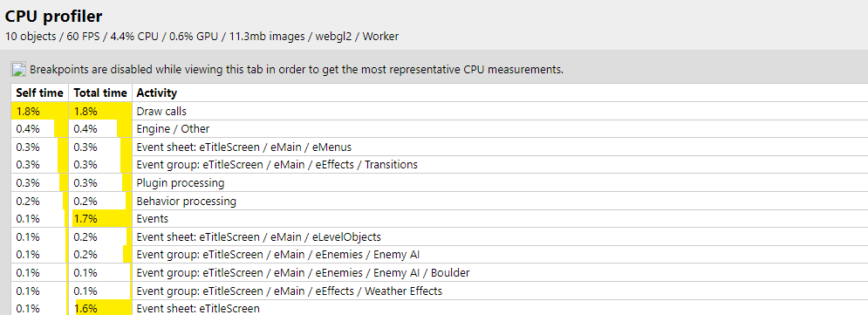Select the eEffects / Transitions event group row
The width and height of the screenshot is (868, 315).
pyautogui.click(x=440, y=164)
